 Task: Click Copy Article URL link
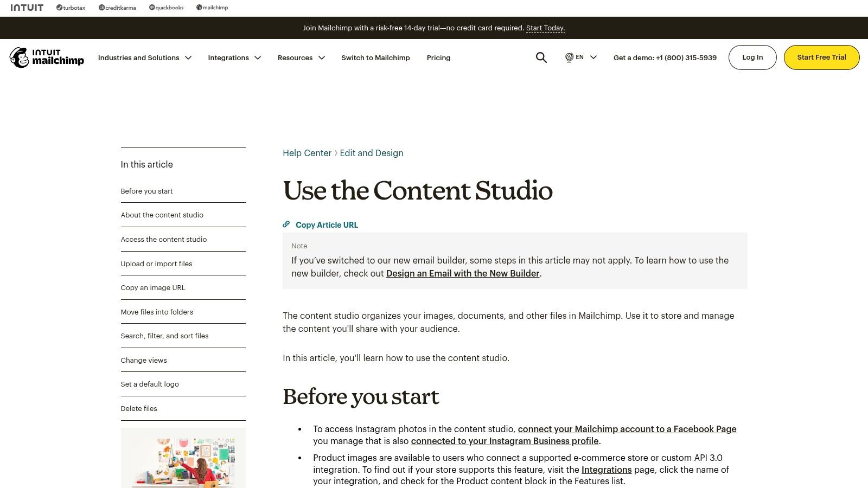(327, 225)
